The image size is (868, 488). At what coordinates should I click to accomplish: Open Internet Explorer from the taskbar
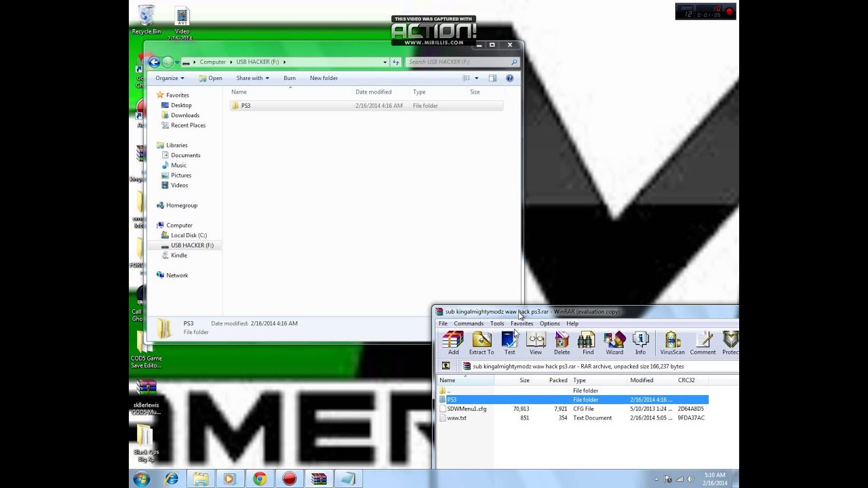tap(172, 479)
